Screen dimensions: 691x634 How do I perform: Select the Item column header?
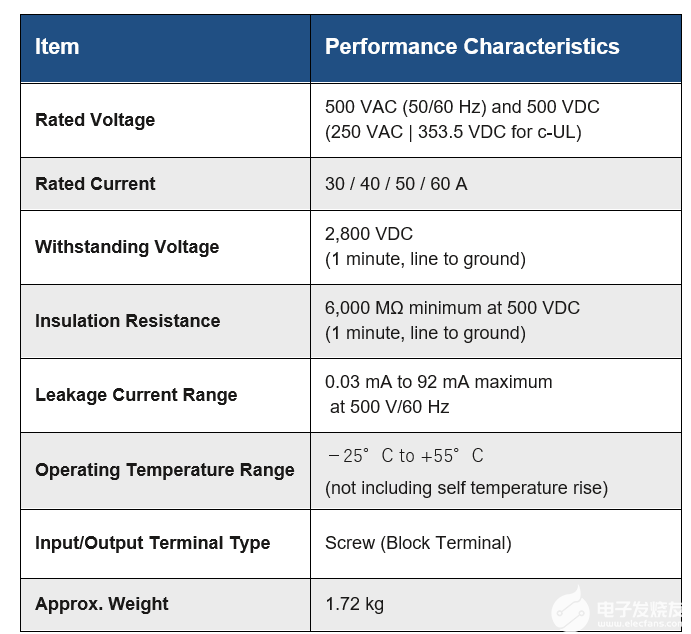click(57, 47)
